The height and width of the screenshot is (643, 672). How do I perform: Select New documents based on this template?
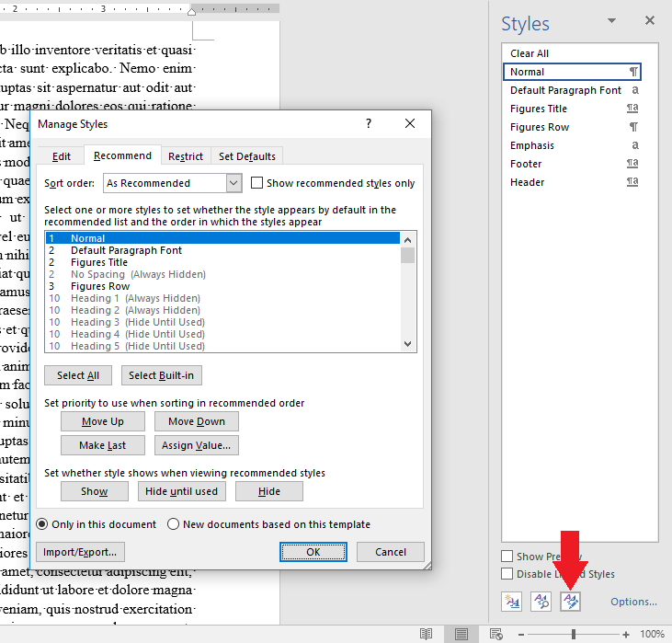pyautogui.click(x=173, y=524)
